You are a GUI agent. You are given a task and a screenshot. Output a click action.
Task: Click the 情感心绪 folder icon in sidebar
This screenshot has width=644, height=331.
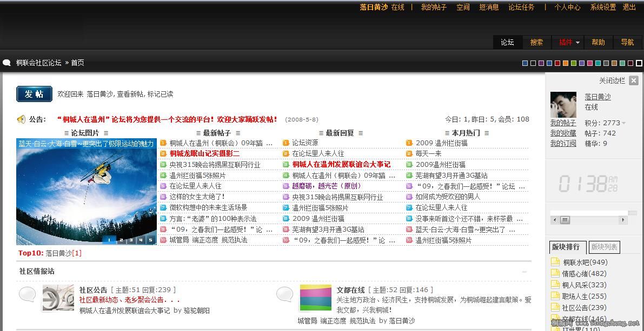[x=555, y=274]
